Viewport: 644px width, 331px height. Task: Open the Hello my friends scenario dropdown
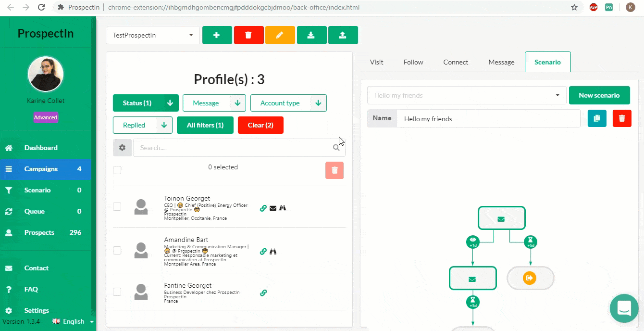pos(467,95)
